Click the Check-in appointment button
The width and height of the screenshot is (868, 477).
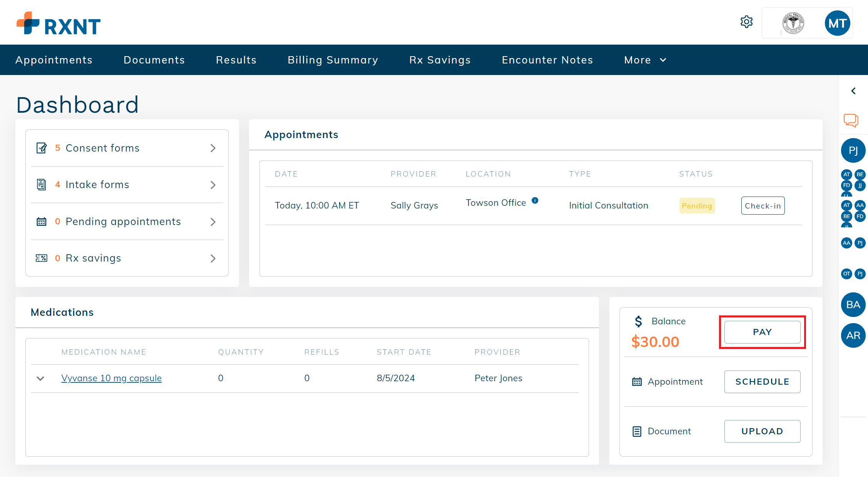pos(763,206)
